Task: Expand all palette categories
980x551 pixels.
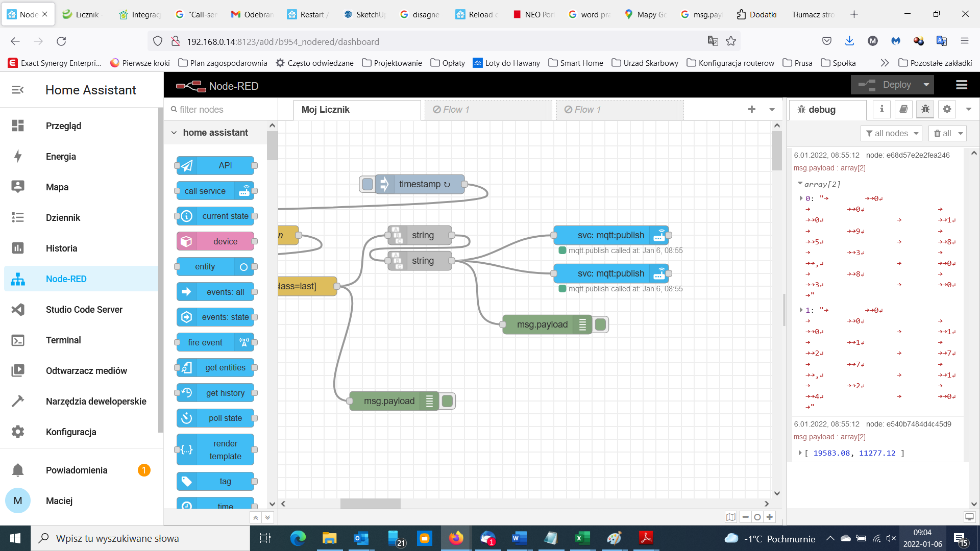Action: tap(267, 517)
